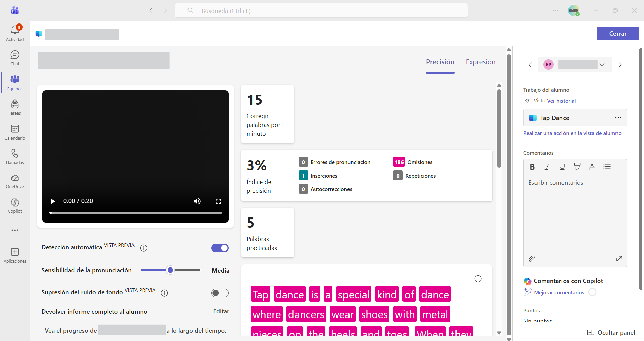The height and width of the screenshot is (341, 644).
Task: Select the word 'shoes' in passage
Action: coord(374,314)
